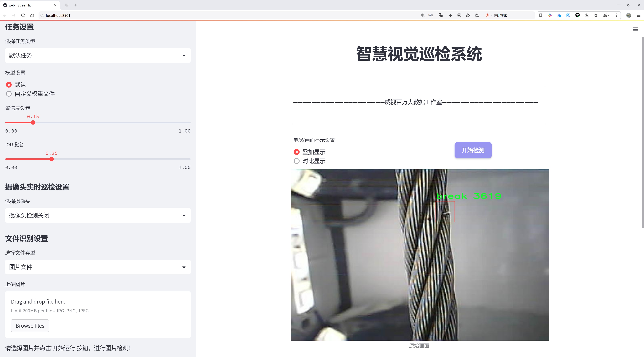Open favorites star icon in toolbar
Viewport: 644px width, 357px height.
pyautogui.click(x=596, y=15)
